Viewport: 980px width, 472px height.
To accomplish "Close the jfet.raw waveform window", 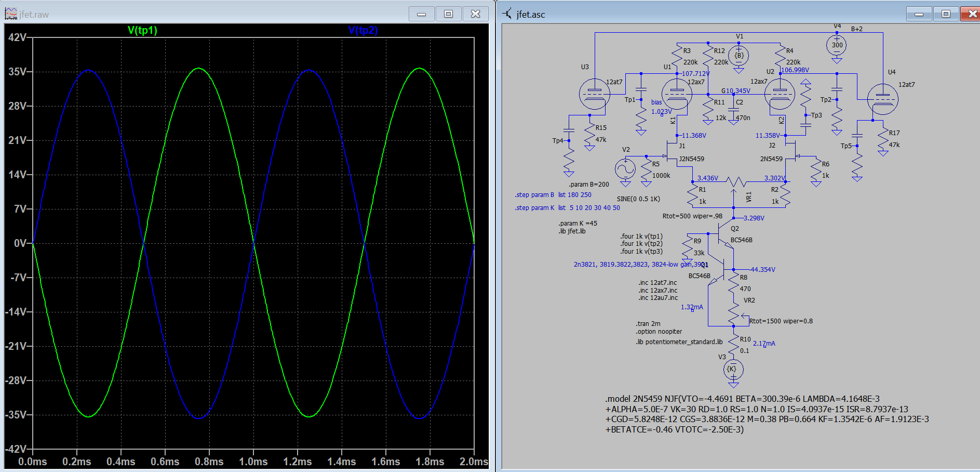I will tap(475, 14).
